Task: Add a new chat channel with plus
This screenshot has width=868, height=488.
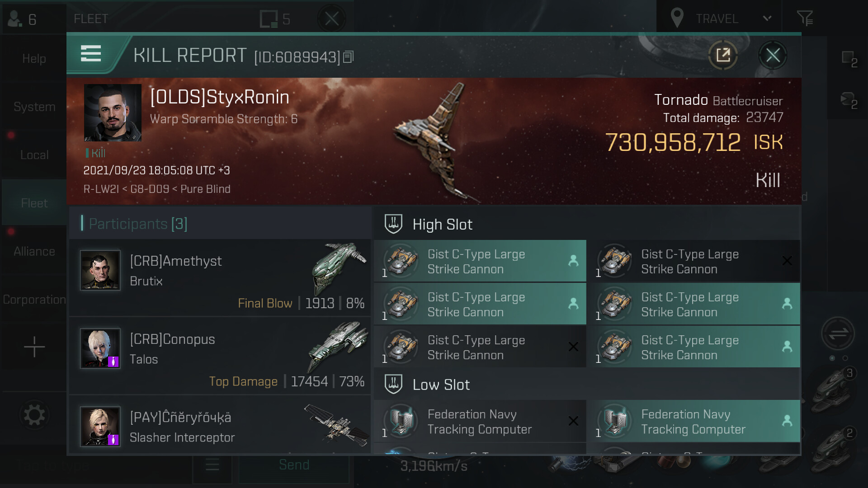Action: 34,347
